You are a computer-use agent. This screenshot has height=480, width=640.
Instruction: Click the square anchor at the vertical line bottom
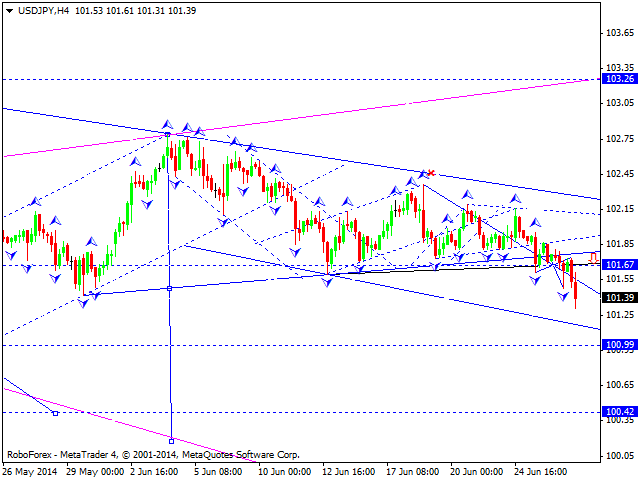tap(172, 440)
